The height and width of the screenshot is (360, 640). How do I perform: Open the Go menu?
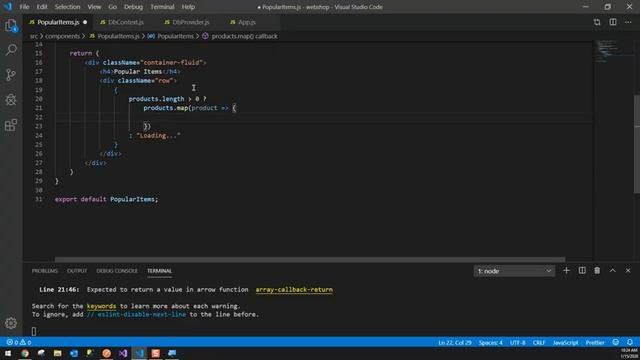click(112, 7)
